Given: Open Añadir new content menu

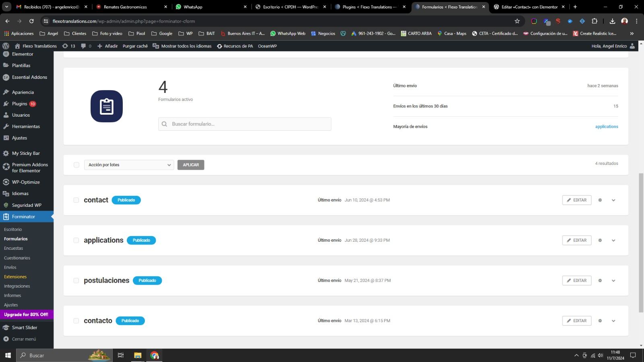Looking at the screenshot, I should click(107, 46).
